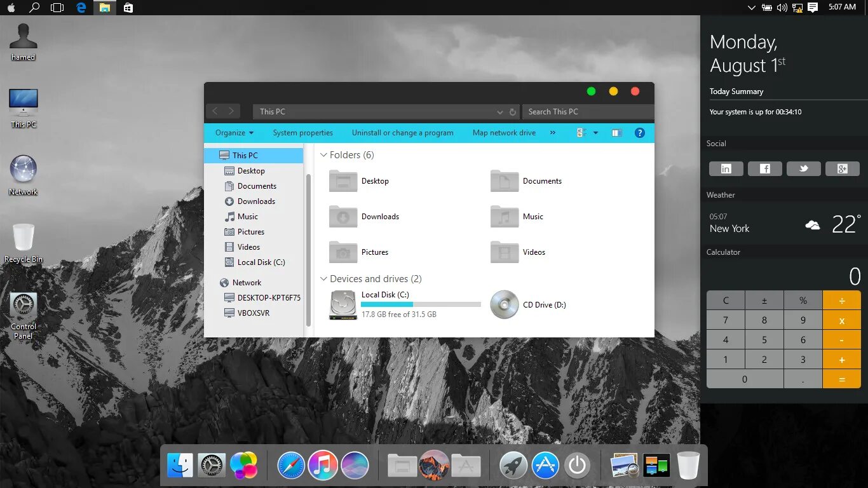Open Task View icon in top bar

[x=57, y=8]
